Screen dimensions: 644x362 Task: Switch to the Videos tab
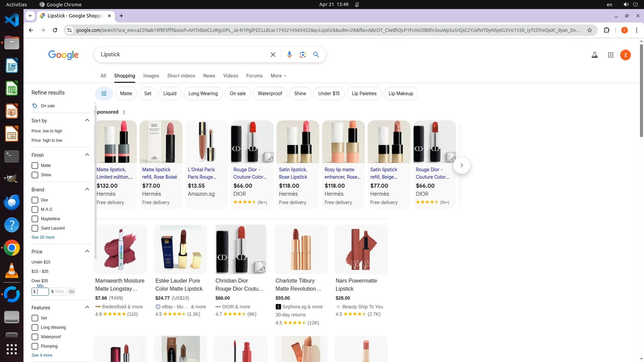(x=230, y=76)
